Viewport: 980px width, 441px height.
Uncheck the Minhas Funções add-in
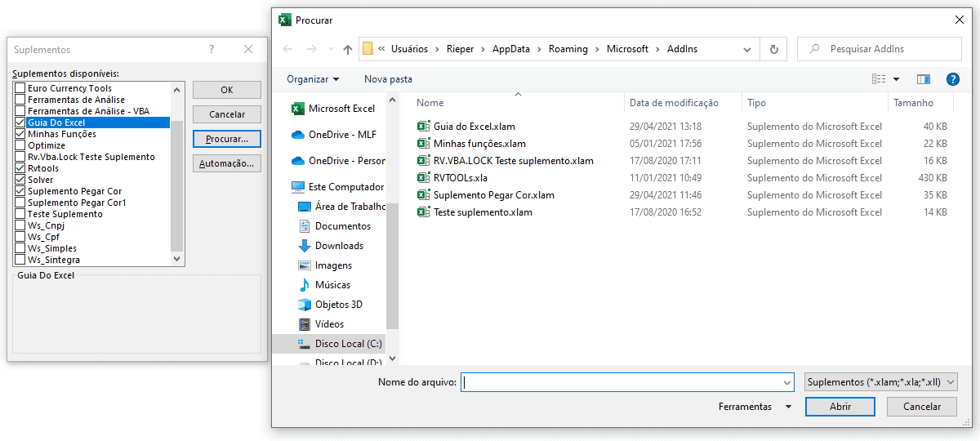tap(20, 134)
